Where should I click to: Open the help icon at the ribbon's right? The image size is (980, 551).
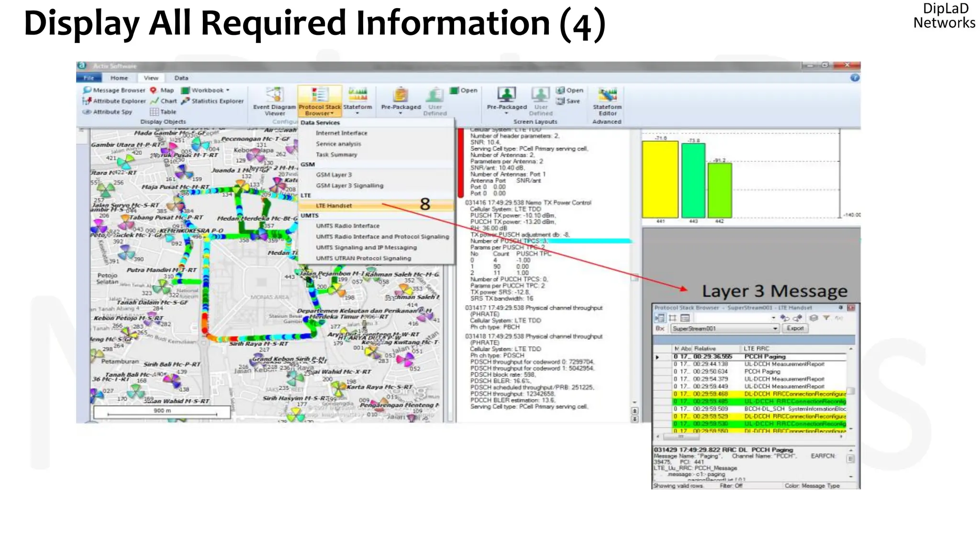coord(855,77)
